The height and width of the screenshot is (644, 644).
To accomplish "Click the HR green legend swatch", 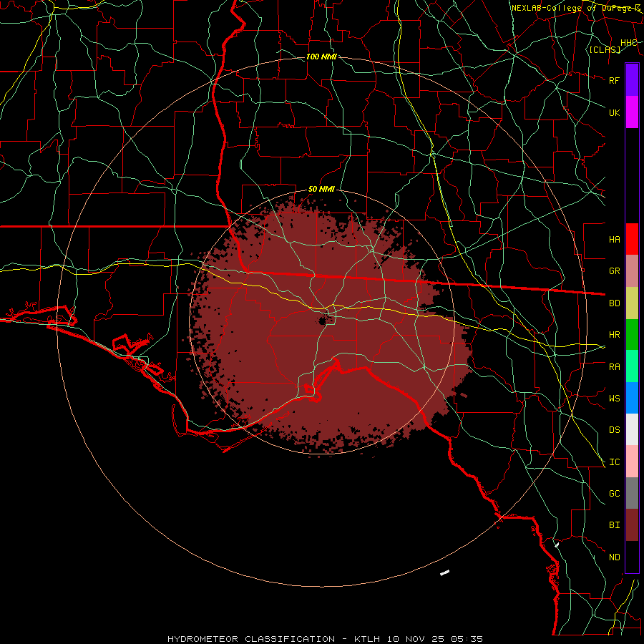I will coord(632,334).
